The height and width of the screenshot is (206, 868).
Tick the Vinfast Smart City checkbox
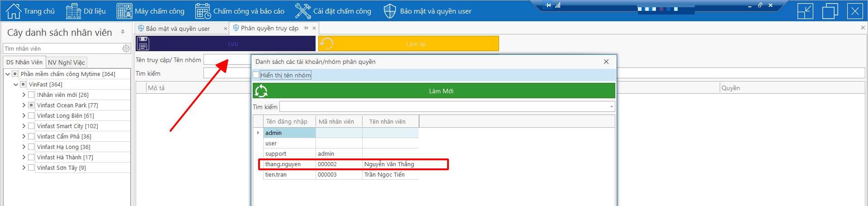click(x=31, y=126)
